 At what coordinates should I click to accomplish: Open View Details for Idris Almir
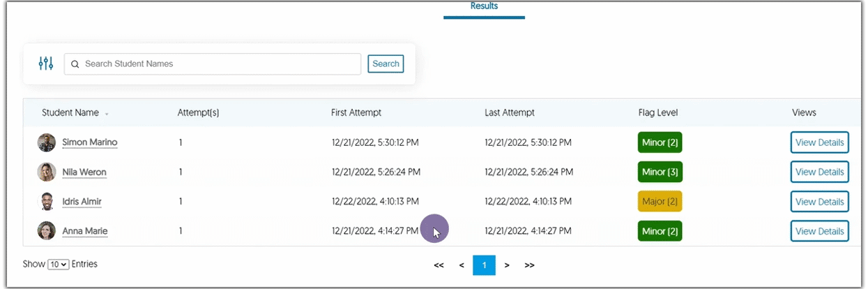coord(819,202)
